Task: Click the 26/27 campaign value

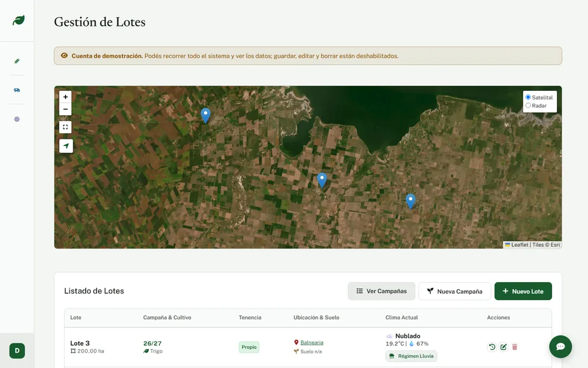Action: pos(152,343)
